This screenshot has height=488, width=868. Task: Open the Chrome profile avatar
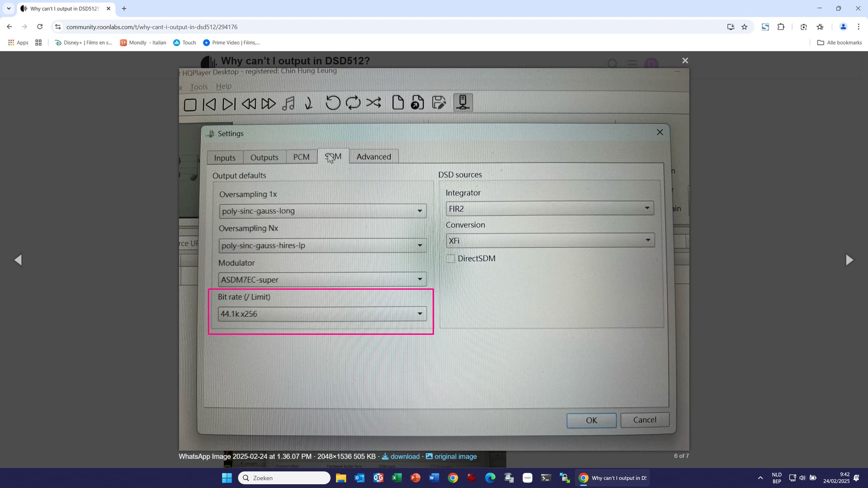(x=843, y=27)
